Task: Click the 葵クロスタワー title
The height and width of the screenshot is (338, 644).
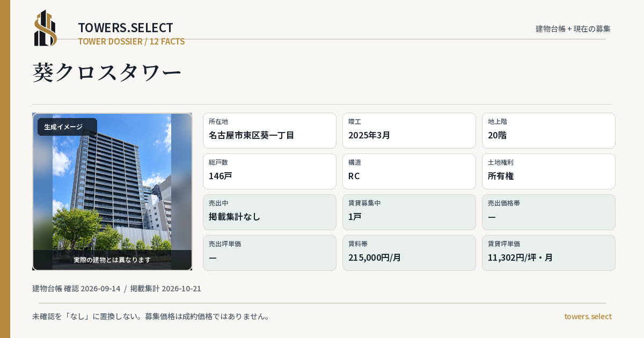Action: [x=107, y=72]
